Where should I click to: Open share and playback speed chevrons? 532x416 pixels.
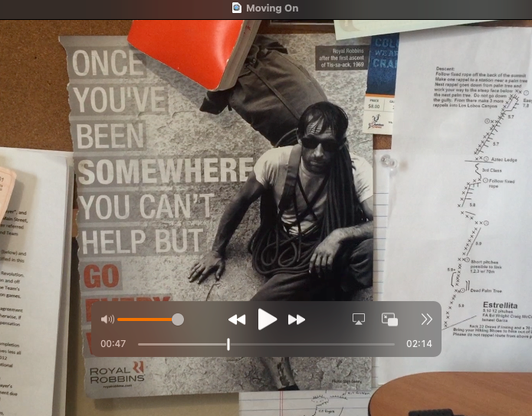(426, 319)
